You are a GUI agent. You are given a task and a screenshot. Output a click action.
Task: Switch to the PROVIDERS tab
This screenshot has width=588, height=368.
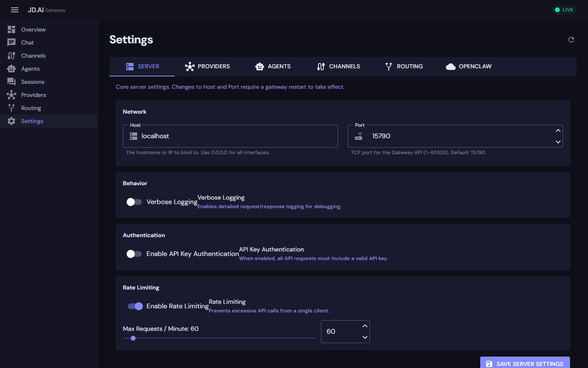tap(207, 66)
